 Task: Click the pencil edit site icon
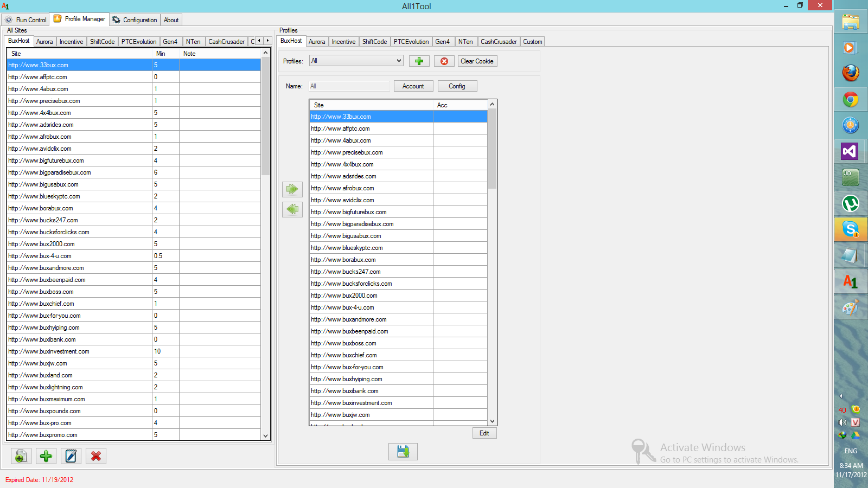[x=71, y=457]
